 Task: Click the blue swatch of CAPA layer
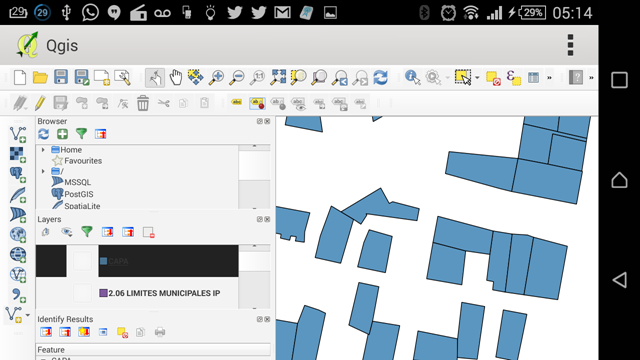(103, 261)
